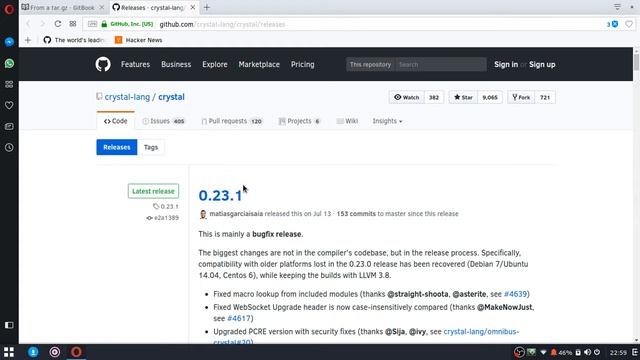Toggle the sidebar panel button

coord(9,325)
